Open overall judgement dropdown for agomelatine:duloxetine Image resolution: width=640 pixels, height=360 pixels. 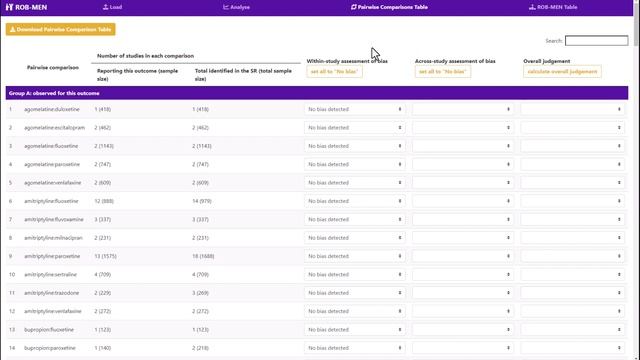tap(573, 109)
